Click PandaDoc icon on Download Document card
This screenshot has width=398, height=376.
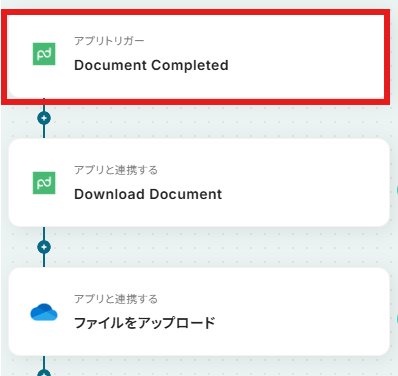[44, 183]
